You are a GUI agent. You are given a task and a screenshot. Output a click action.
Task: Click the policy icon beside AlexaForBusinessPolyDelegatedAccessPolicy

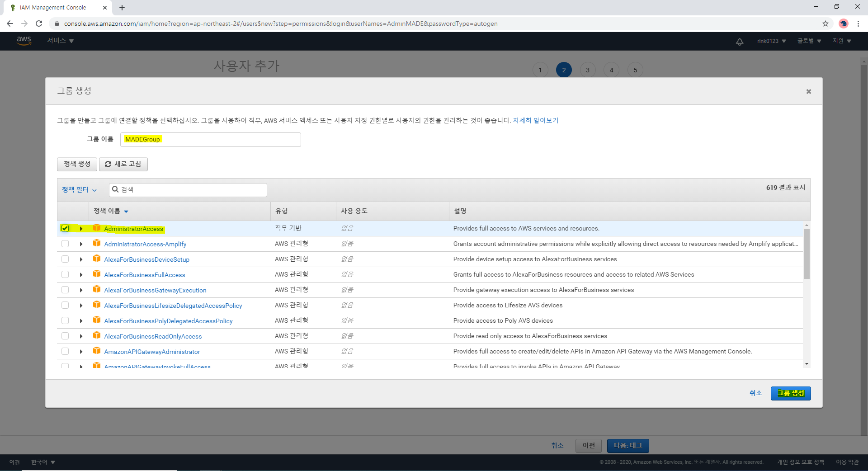pos(97,320)
